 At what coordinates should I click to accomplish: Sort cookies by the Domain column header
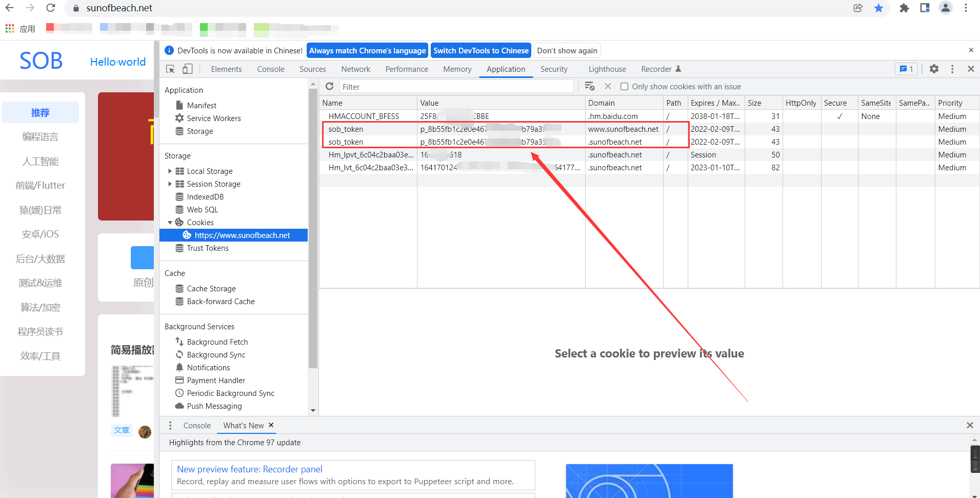pyautogui.click(x=624, y=103)
